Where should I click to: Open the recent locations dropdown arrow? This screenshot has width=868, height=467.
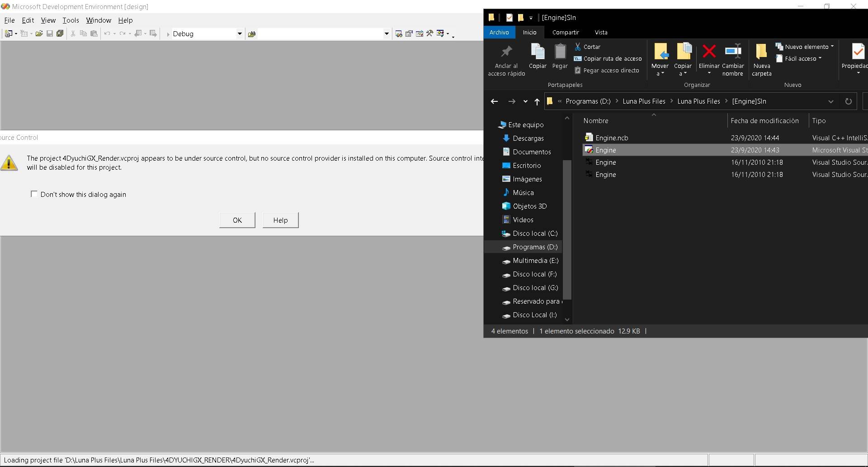525,101
